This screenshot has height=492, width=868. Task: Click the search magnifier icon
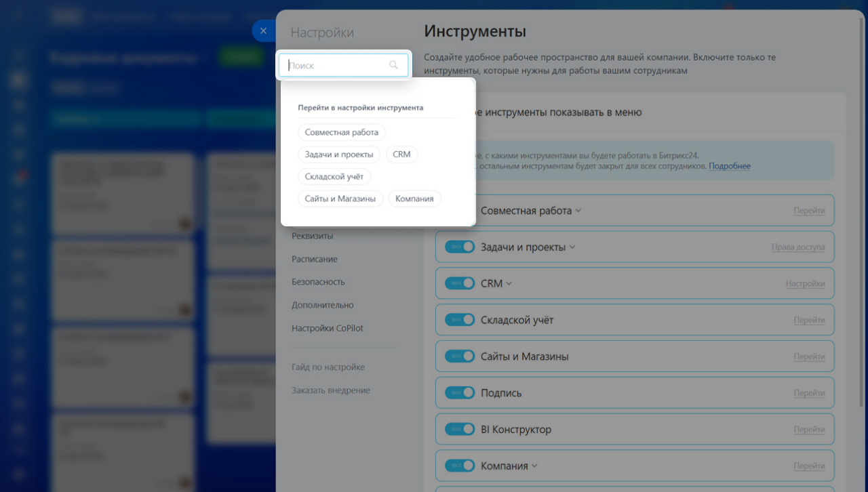(393, 65)
